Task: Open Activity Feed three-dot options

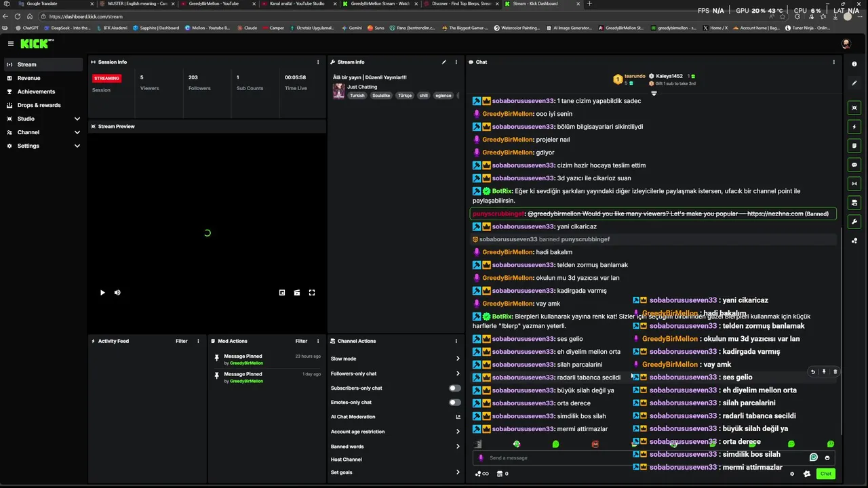Action: pyautogui.click(x=198, y=341)
